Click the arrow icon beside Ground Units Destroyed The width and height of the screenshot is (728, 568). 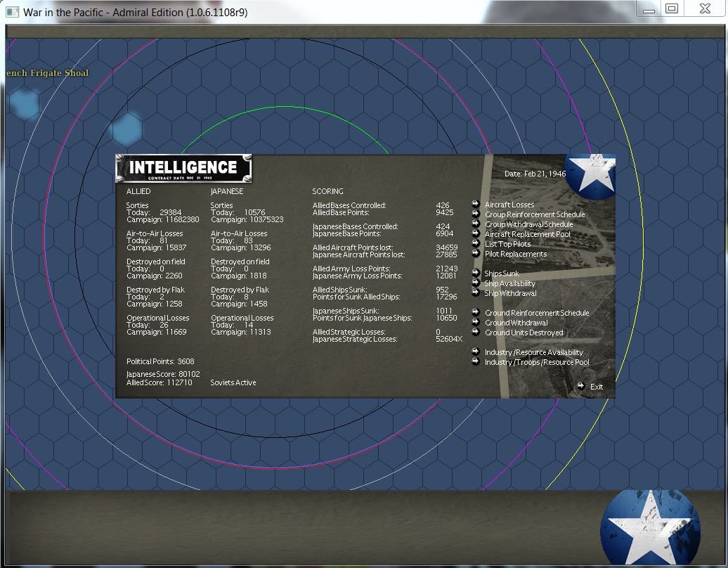(476, 332)
